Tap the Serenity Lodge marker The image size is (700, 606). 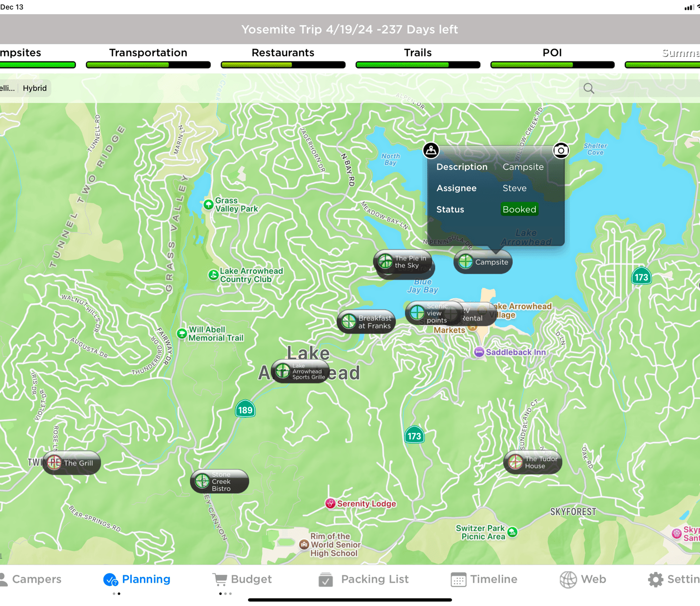point(331,504)
